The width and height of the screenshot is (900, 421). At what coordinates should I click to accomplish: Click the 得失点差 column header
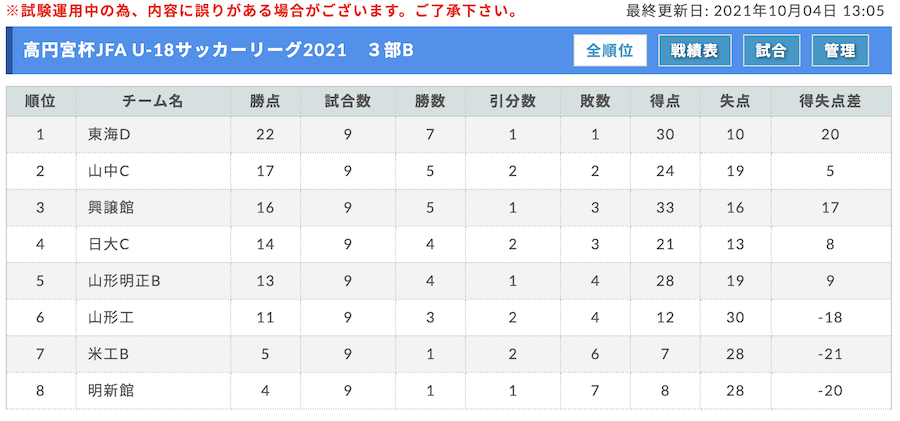point(830,102)
